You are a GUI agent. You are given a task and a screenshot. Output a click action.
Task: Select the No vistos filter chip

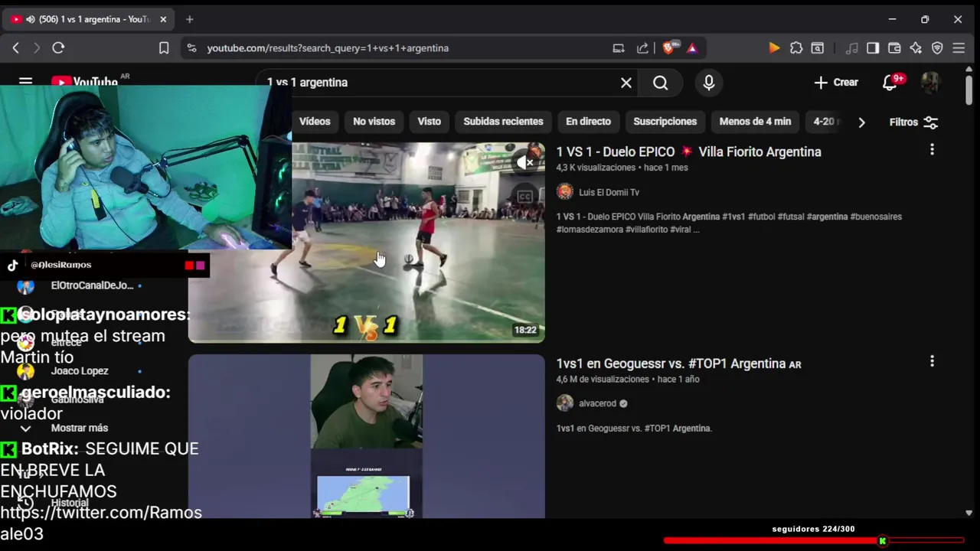click(x=374, y=122)
